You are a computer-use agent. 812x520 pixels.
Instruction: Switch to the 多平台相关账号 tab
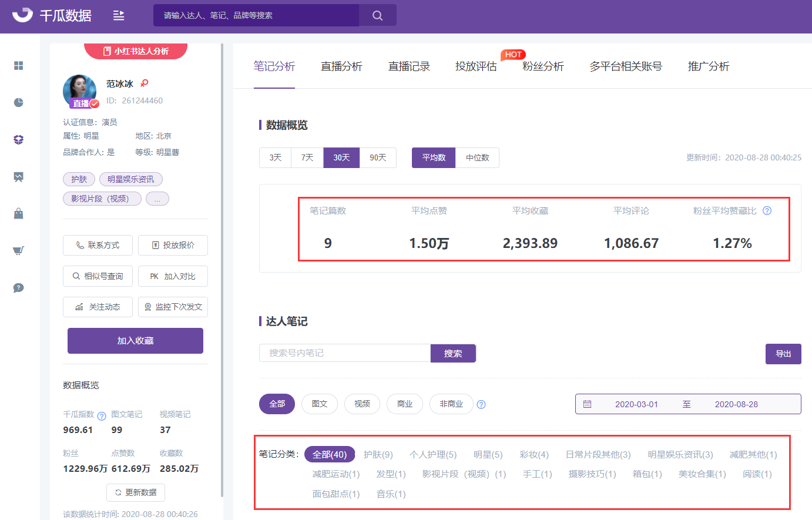click(626, 66)
